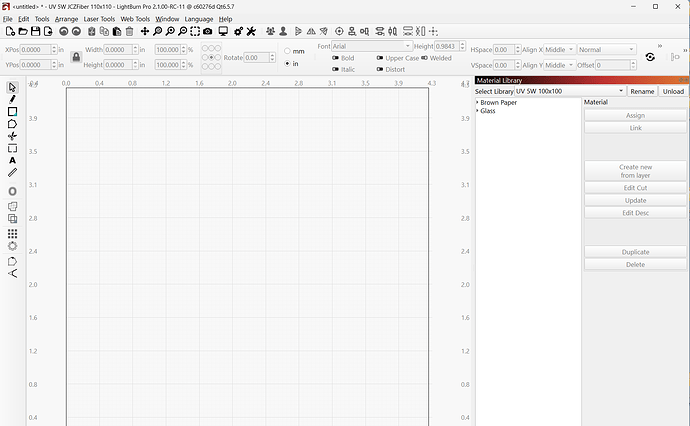This screenshot has width=690, height=426.
Task: Create a new file with toolbar icon
Action: pyautogui.click(x=10, y=31)
